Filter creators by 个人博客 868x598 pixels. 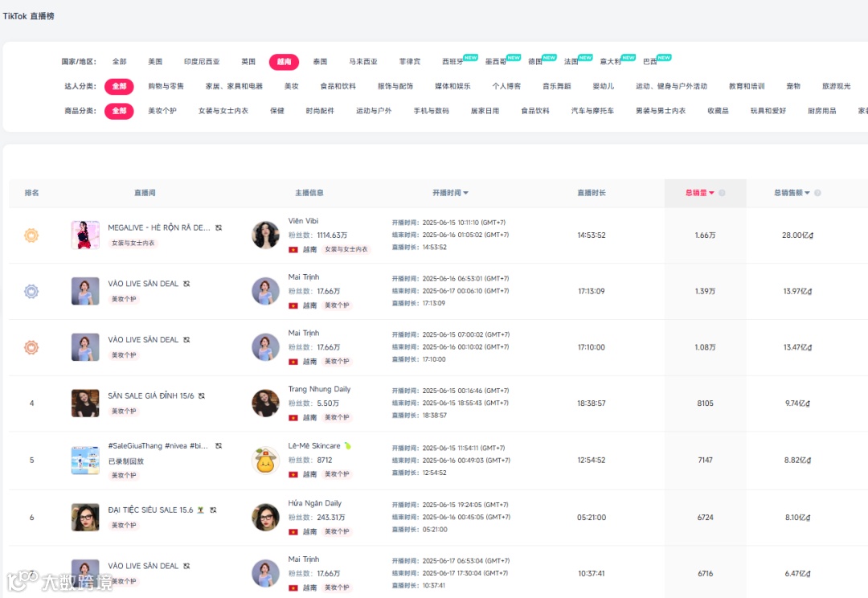pyautogui.click(x=506, y=86)
